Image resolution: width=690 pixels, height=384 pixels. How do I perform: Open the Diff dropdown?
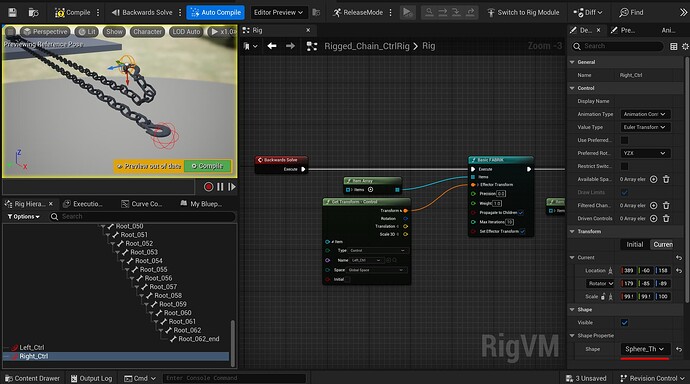point(588,12)
